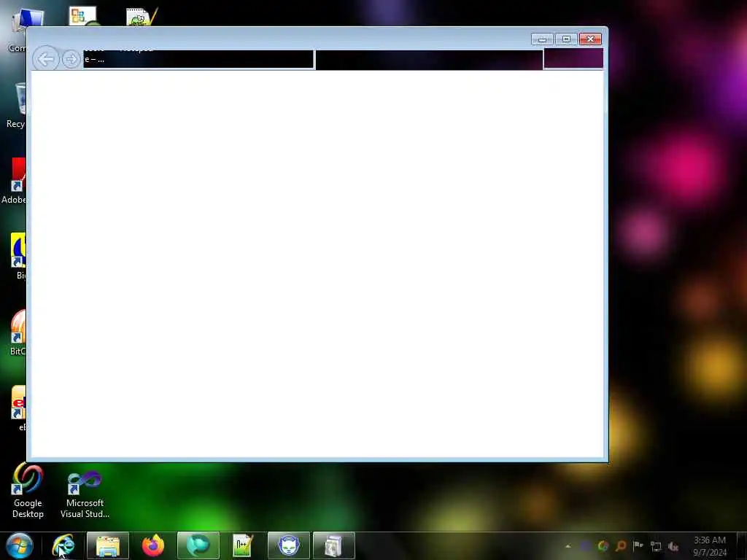Click the Show desktop strip beside the clock

tap(742, 545)
